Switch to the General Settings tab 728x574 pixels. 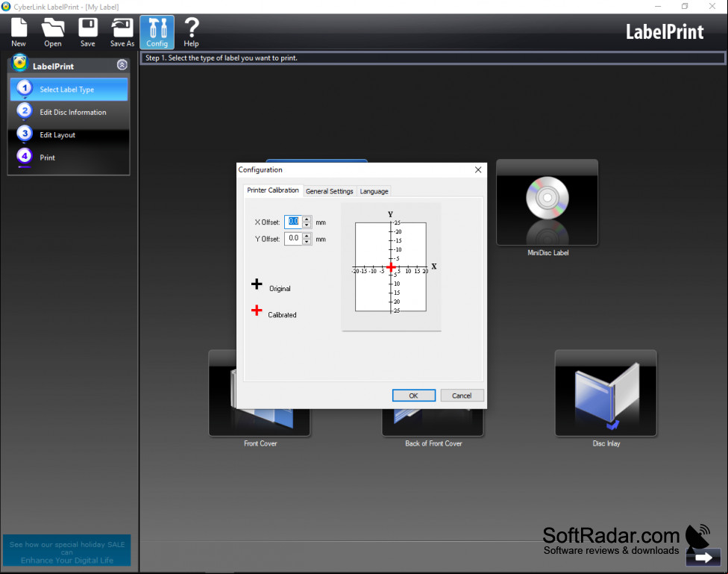tap(330, 192)
